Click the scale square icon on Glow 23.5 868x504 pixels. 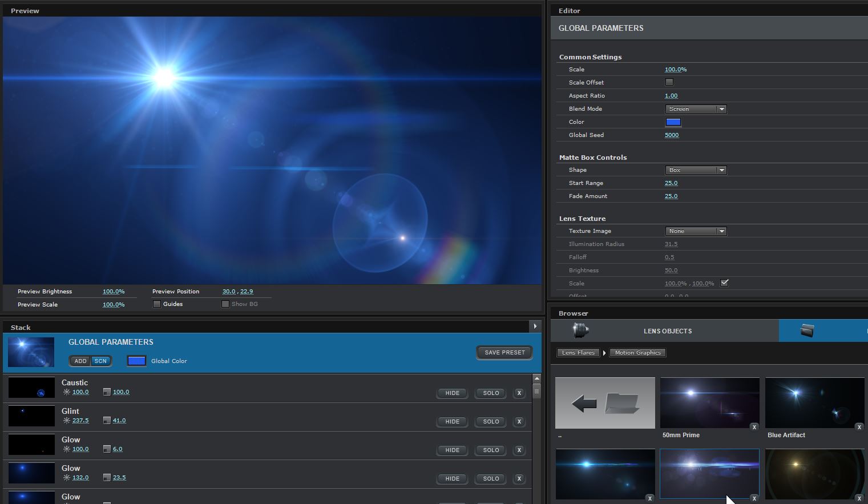(107, 478)
